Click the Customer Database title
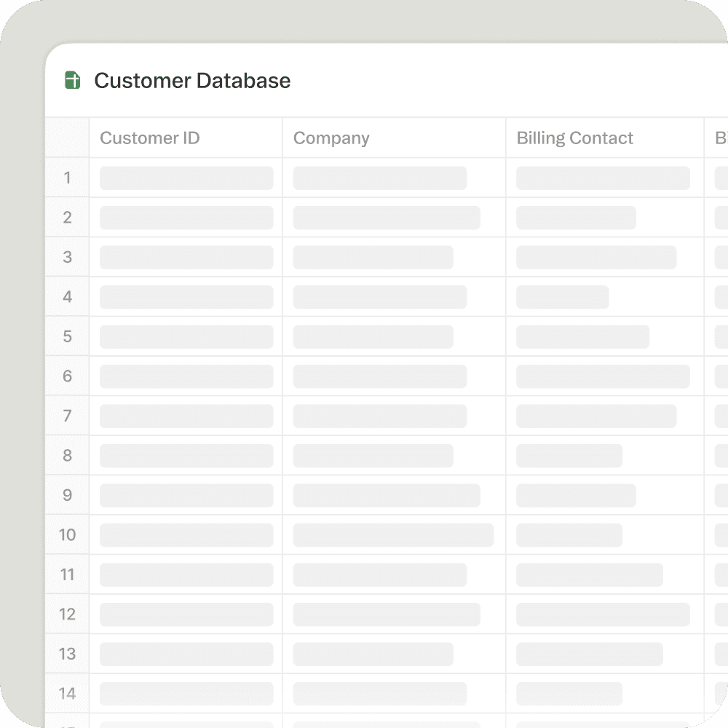This screenshot has height=728, width=728. [192, 80]
